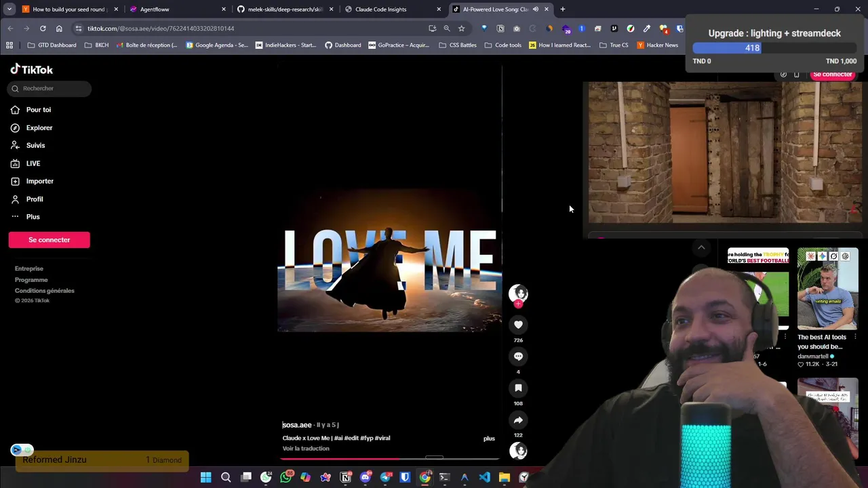Bookmark this page with star icon
Screen dimensions: 868x488
click(x=462, y=28)
